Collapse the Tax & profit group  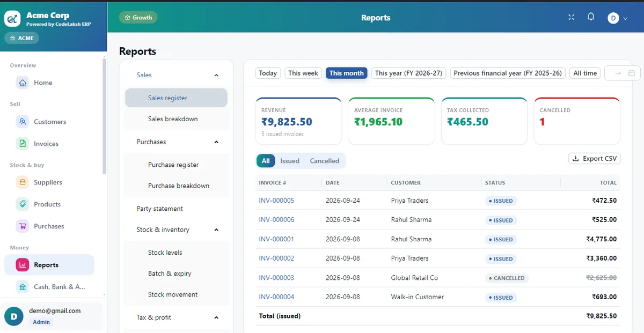click(216, 318)
